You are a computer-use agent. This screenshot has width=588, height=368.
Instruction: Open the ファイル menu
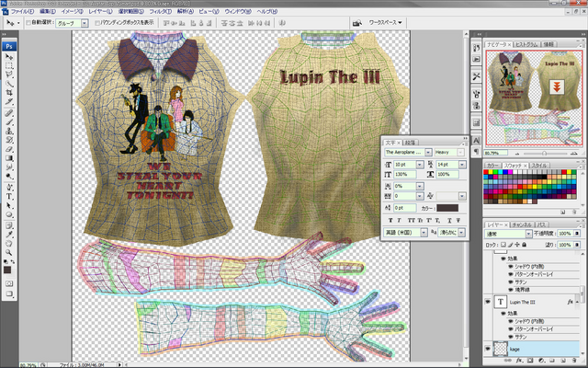(22, 12)
